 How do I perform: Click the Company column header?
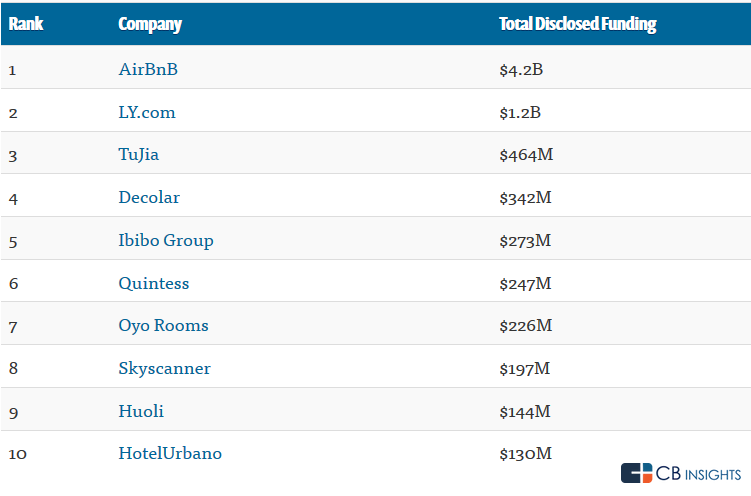[150, 24]
